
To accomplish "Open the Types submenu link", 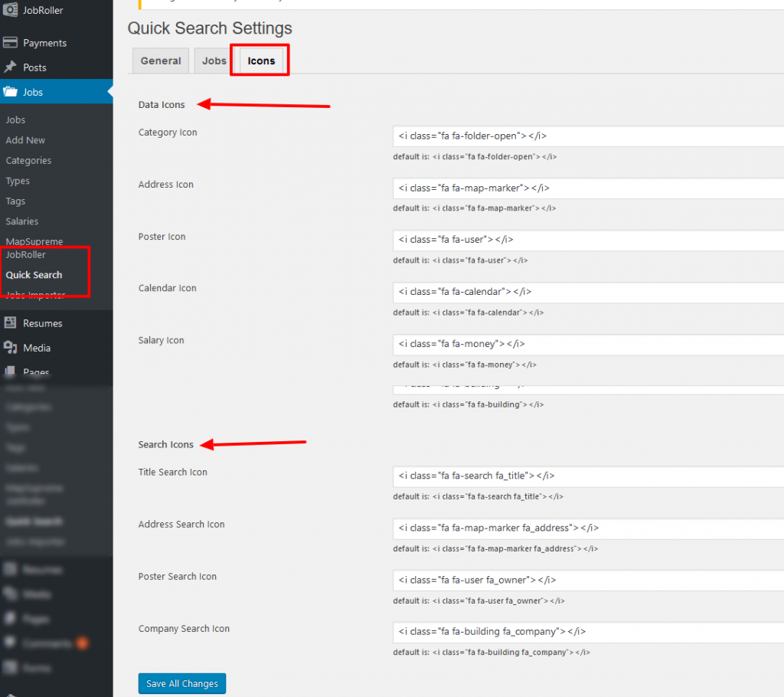I will [x=18, y=181].
